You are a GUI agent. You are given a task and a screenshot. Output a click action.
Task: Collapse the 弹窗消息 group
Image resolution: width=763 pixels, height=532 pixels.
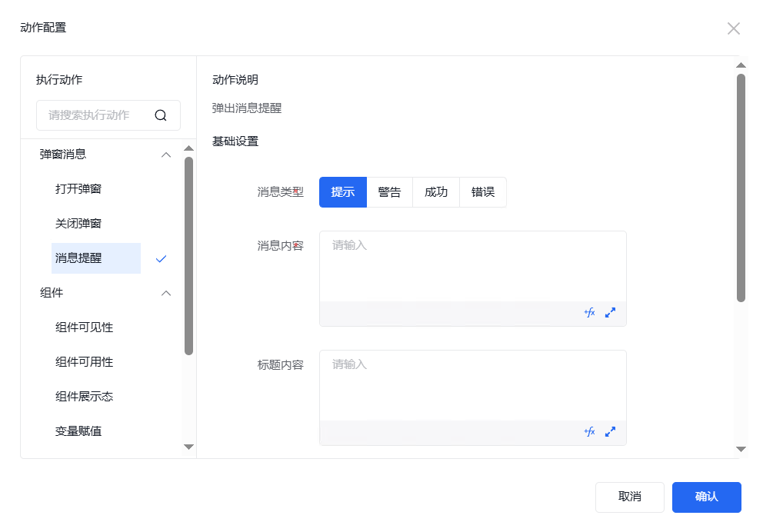(x=165, y=155)
